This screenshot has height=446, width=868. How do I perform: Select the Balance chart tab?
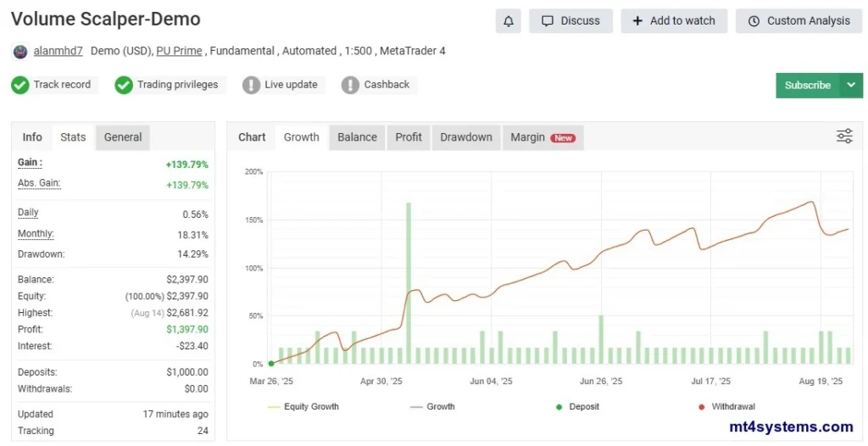[357, 137]
